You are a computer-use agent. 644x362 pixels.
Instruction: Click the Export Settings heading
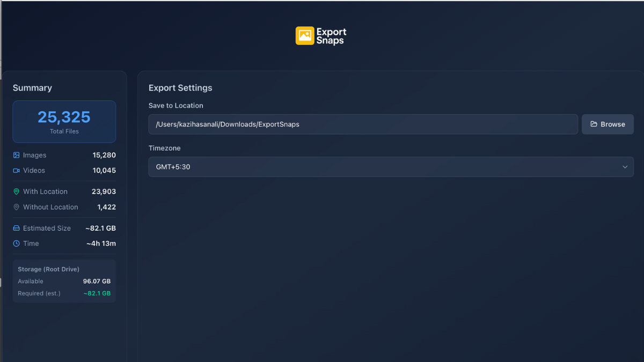[x=180, y=87]
